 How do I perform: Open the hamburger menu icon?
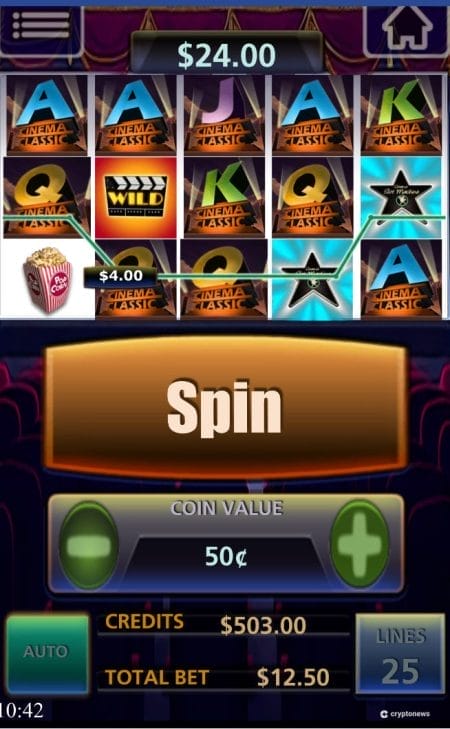pos(41,25)
